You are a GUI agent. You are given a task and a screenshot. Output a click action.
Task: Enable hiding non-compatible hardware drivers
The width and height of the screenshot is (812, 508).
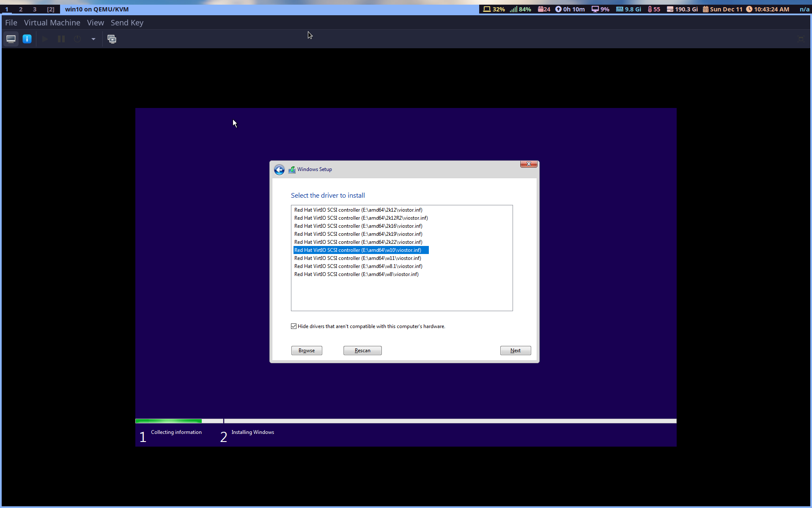pos(294,326)
